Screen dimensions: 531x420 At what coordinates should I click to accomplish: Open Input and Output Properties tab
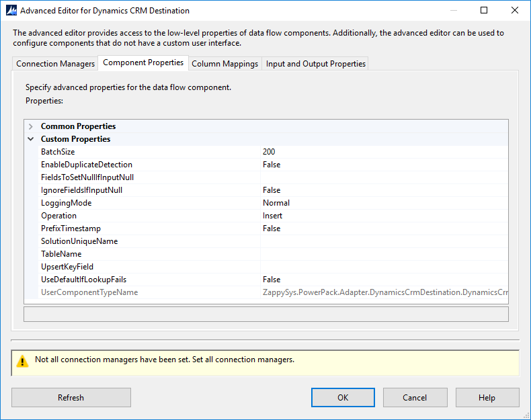(x=316, y=64)
